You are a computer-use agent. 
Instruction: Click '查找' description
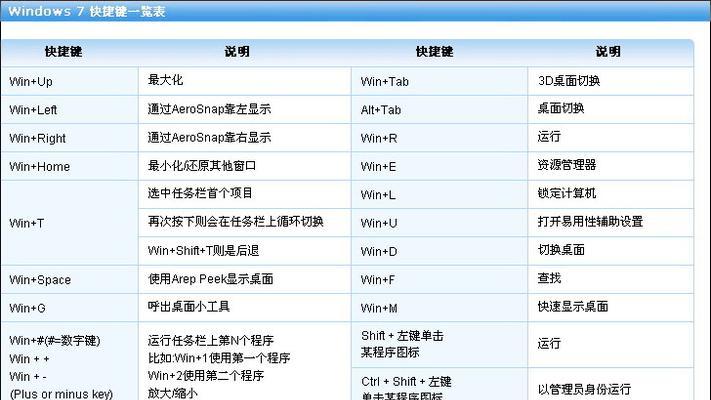click(x=549, y=278)
